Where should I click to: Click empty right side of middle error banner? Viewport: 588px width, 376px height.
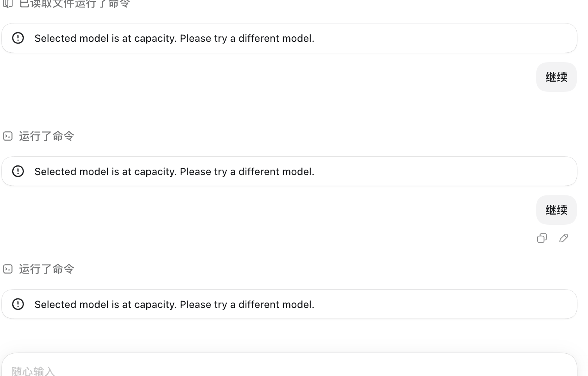446,171
